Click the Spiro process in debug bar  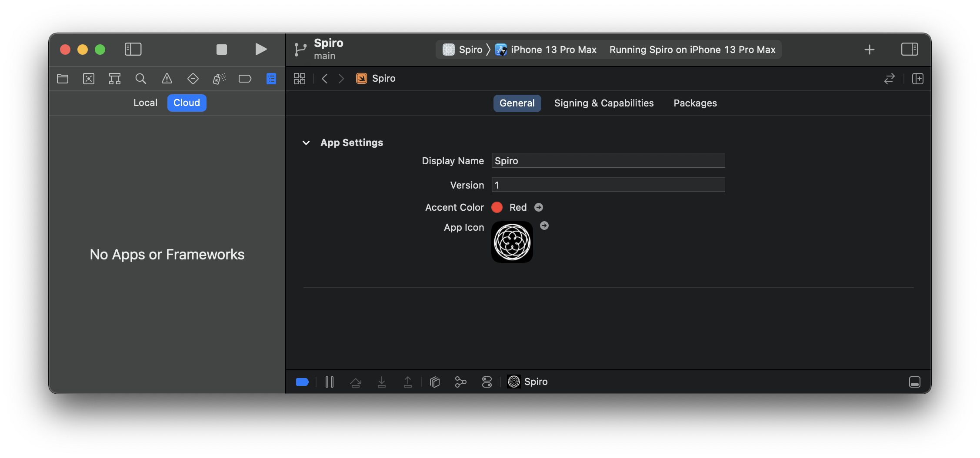point(527,382)
